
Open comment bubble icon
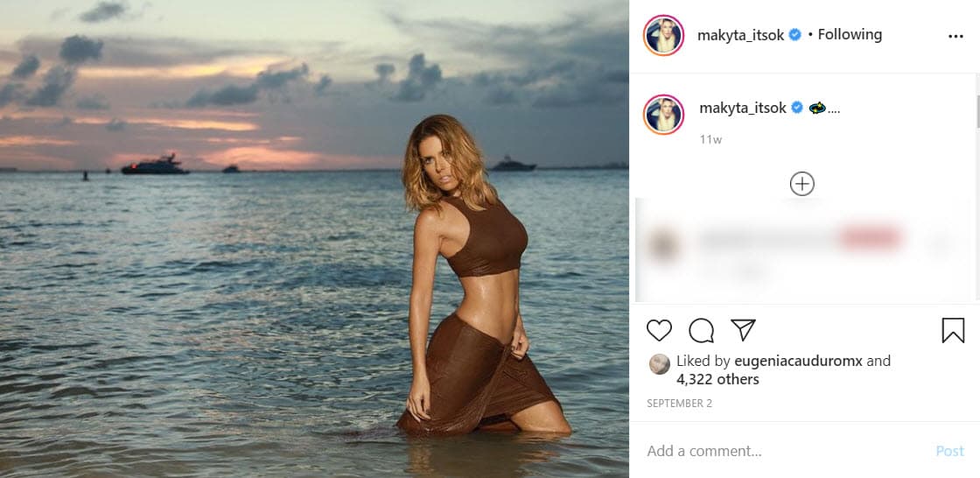click(x=701, y=330)
